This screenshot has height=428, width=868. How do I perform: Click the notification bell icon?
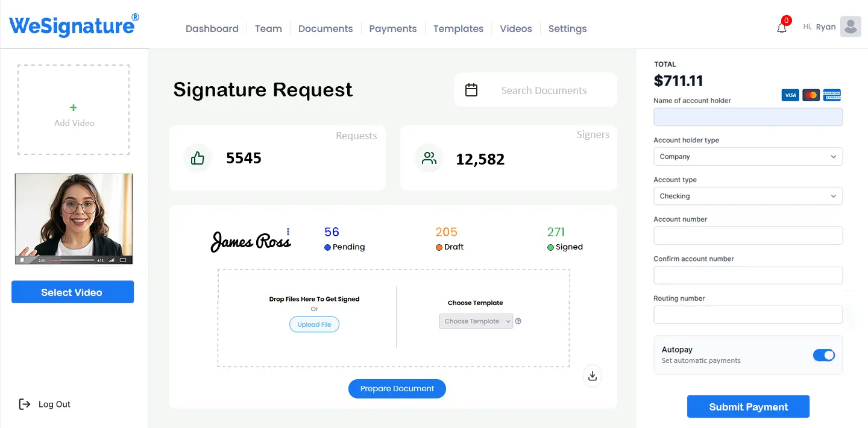tap(782, 28)
